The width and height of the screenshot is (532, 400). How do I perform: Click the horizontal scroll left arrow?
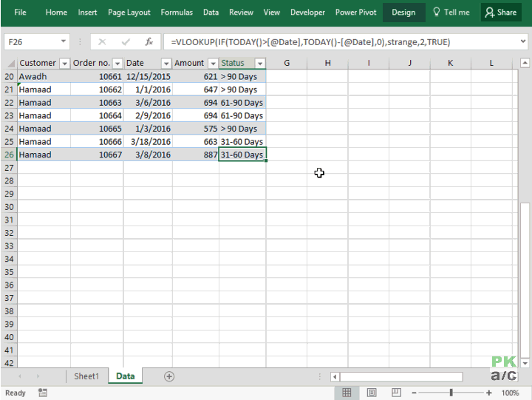point(335,376)
